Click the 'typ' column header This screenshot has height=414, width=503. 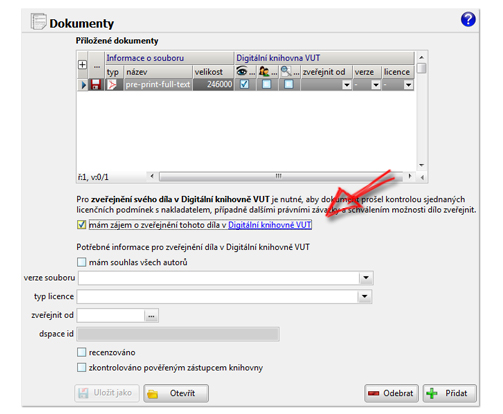tap(114, 72)
